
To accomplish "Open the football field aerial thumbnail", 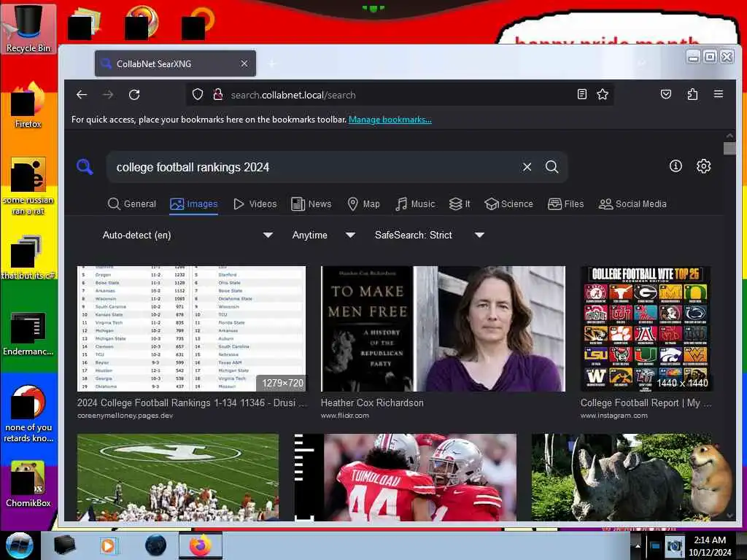I will pos(178,477).
